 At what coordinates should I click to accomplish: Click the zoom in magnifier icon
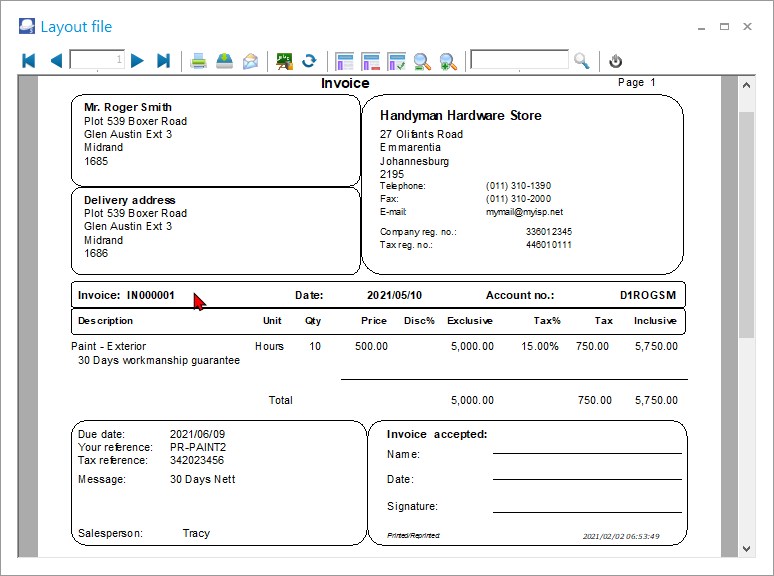[448, 61]
